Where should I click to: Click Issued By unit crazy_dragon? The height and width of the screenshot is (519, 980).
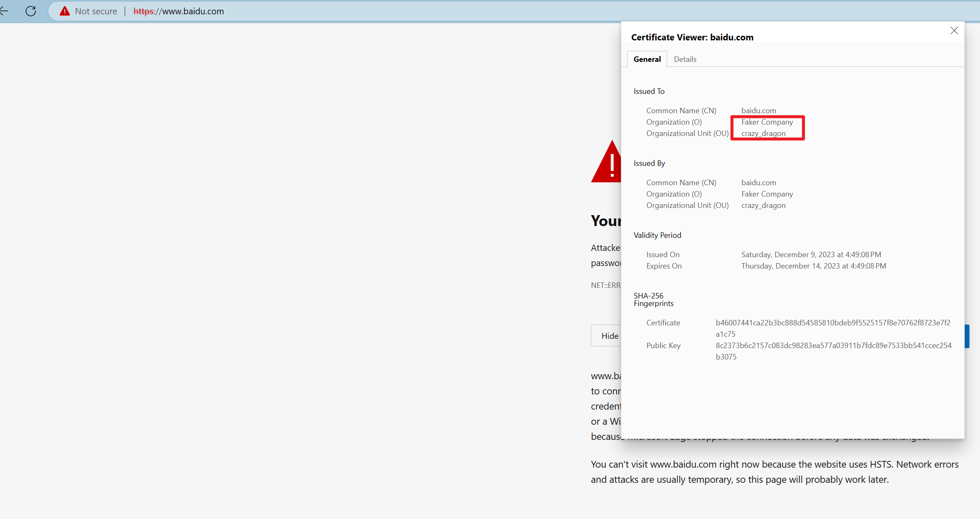pyautogui.click(x=763, y=205)
